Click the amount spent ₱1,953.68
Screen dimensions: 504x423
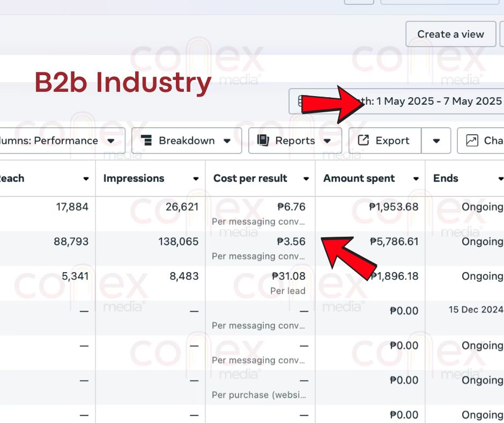(x=394, y=207)
